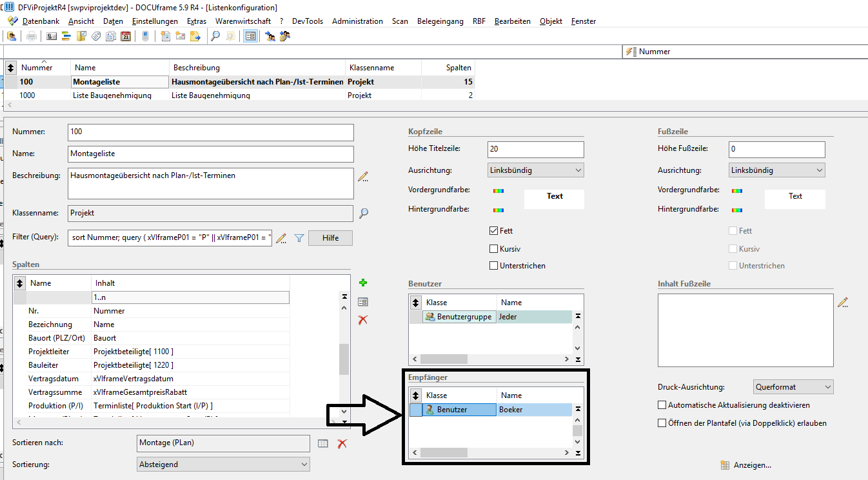
Task: Enable Kursiv in the Kopfzeile section
Action: tap(494, 248)
